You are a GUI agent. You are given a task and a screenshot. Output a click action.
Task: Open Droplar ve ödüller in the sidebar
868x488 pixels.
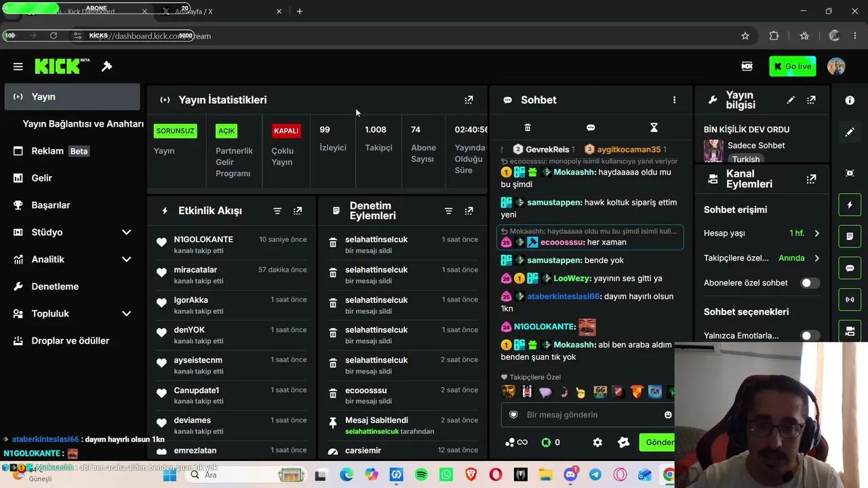72,341
